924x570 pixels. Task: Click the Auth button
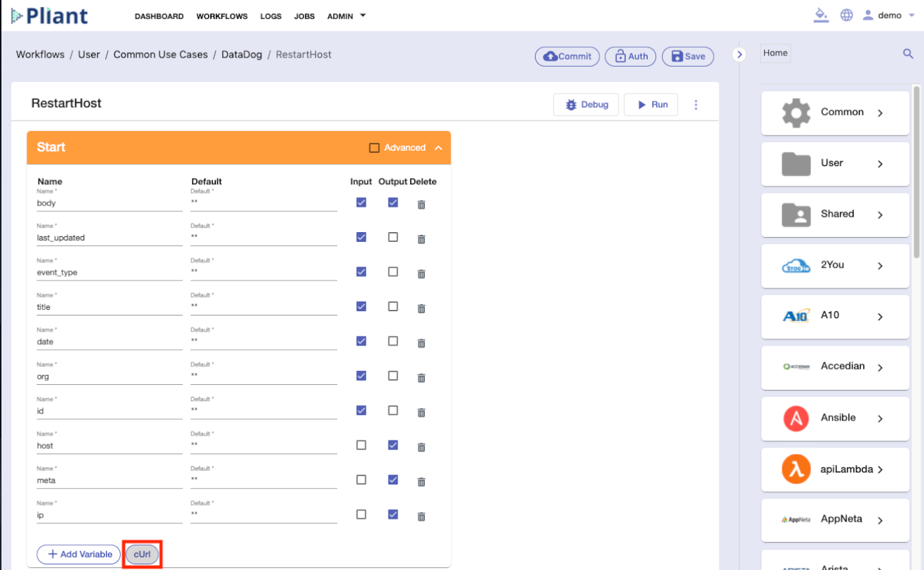click(x=631, y=56)
